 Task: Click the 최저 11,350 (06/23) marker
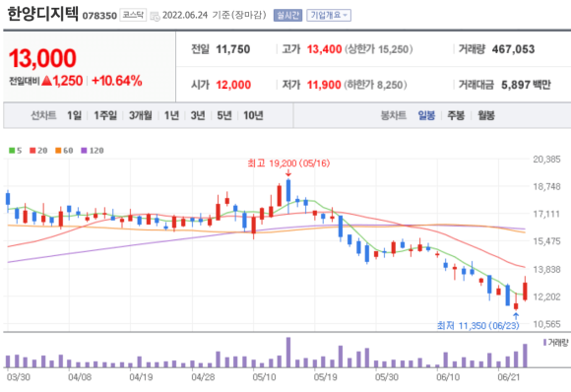[x=477, y=325]
